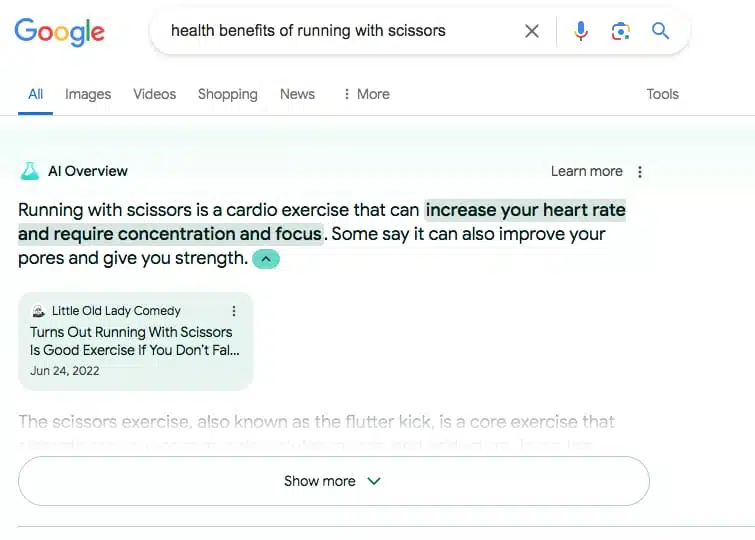Open Google Lens image search icon

coord(621,31)
